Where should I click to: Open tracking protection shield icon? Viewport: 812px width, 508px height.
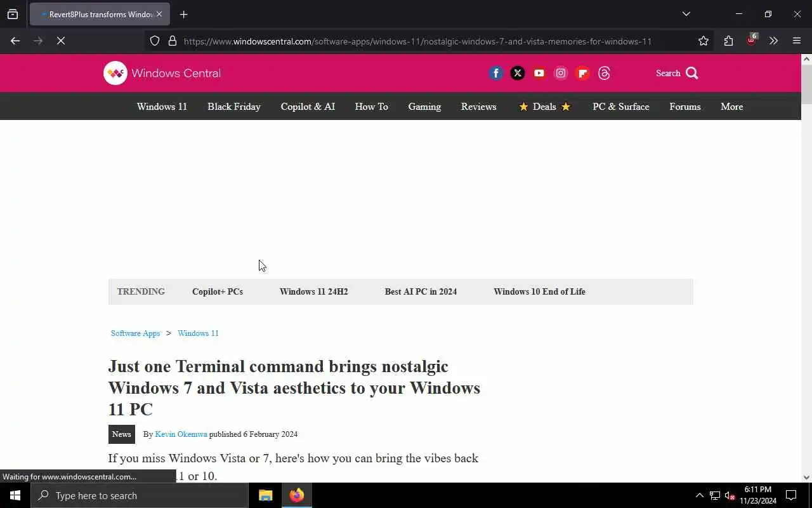click(x=155, y=41)
